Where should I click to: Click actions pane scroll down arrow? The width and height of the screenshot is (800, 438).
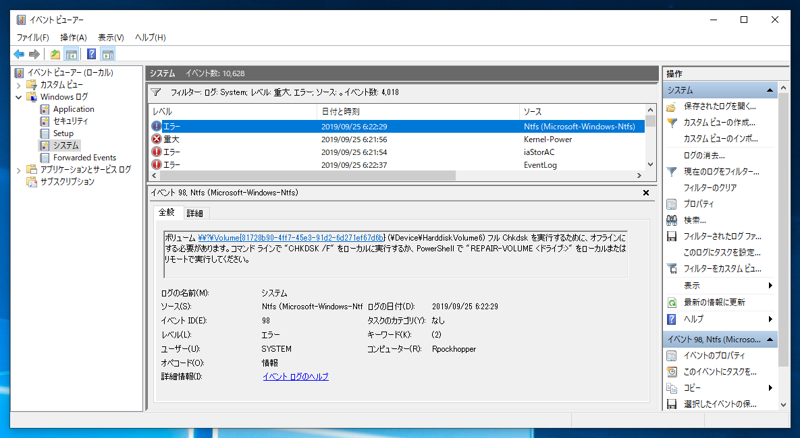[x=784, y=405]
